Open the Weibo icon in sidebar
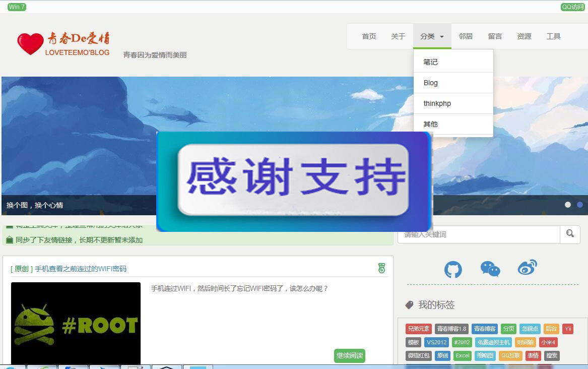Screen dimensions: 588x369 tap(527, 267)
